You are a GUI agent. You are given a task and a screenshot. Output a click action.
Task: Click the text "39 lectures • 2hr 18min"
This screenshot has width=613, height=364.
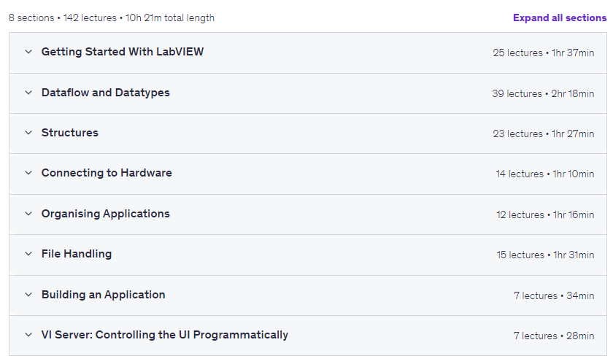[543, 94]
